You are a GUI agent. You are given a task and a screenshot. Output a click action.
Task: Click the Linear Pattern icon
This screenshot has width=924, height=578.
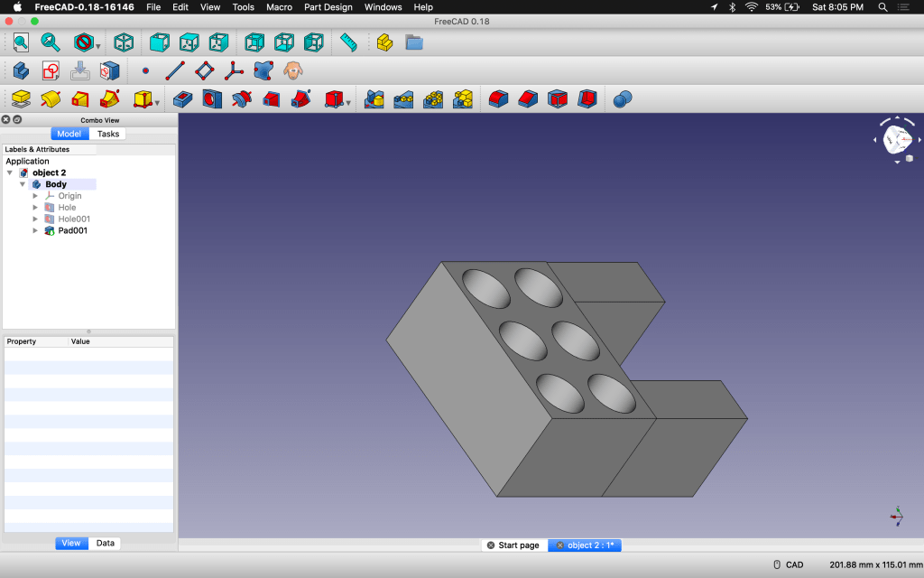[403, 98]
